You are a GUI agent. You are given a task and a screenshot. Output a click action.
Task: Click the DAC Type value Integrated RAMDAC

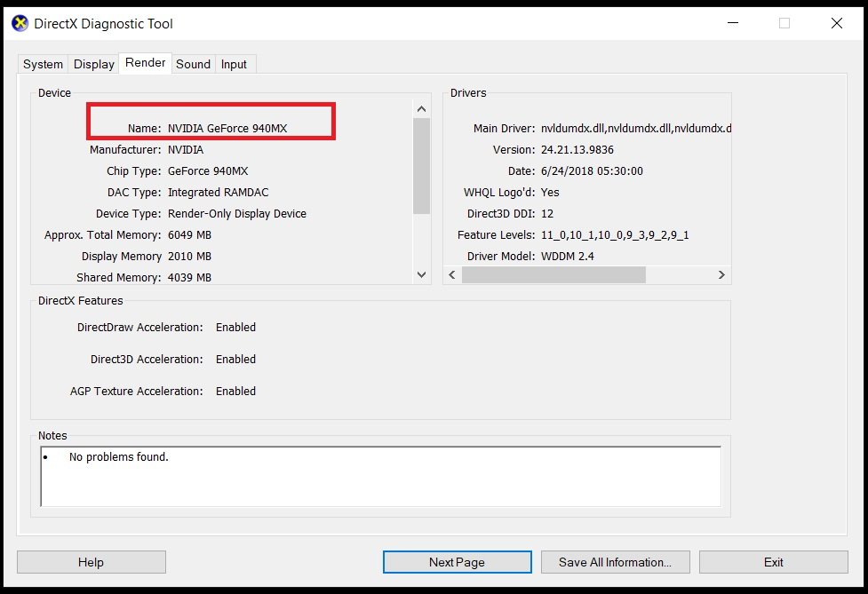[218, 193]
